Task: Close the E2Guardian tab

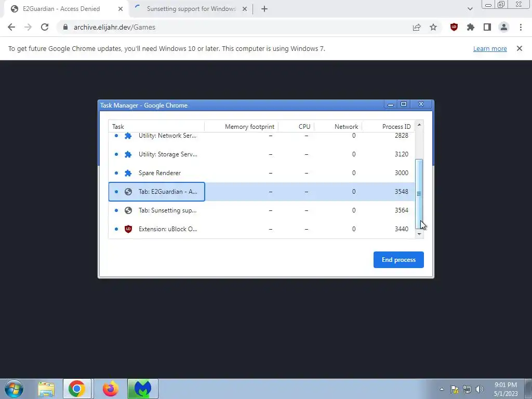Action: tap(120, 9)
